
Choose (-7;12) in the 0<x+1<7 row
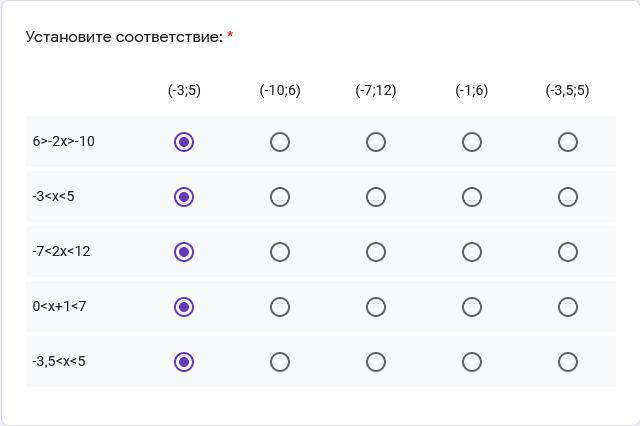(376, 307)
